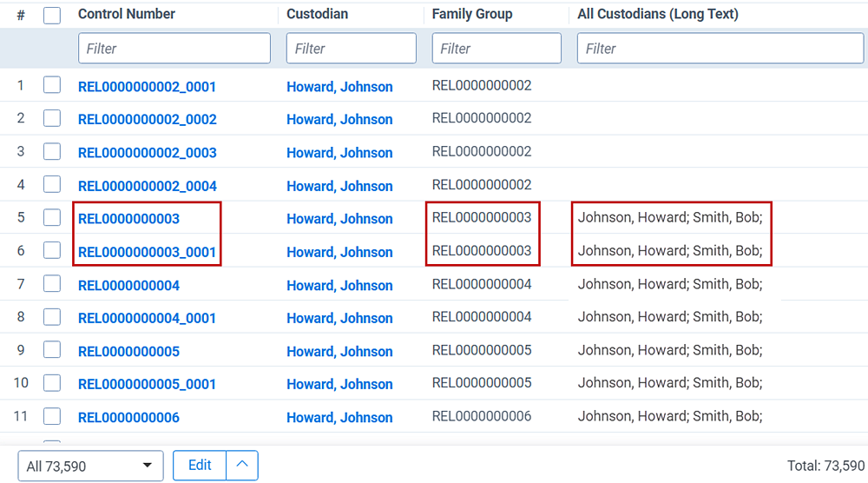The width and height of the screenshot is (868, 483).
Task: Open document REL0000000004
Action: 128,285
